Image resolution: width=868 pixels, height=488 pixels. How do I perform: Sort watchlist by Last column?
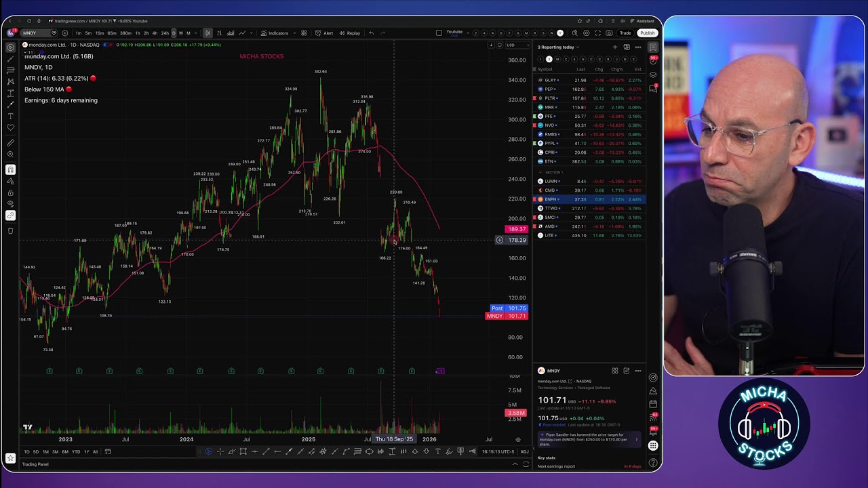pos(580,69)
